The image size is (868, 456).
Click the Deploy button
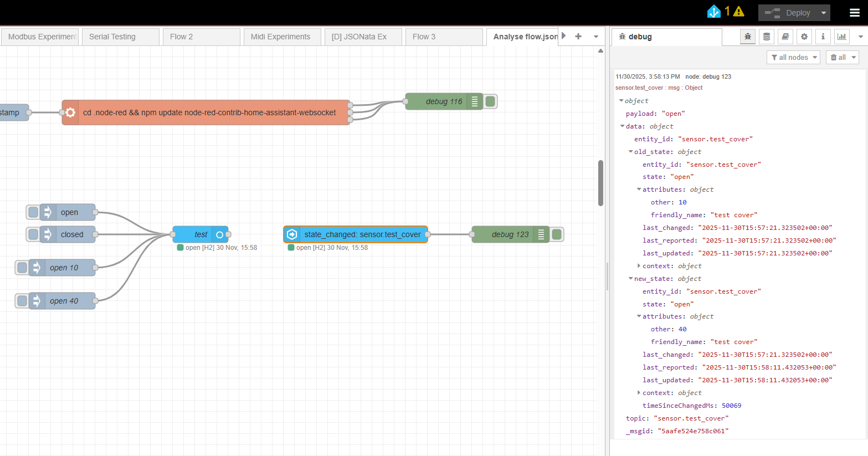[788, 13]
